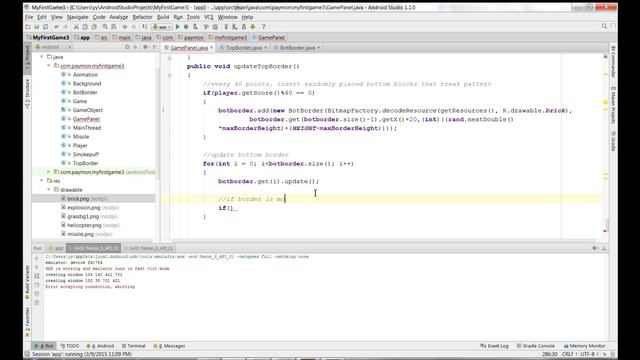
Task: Open the Build menu
Action: pyautogui.click(x=163, y=17)
